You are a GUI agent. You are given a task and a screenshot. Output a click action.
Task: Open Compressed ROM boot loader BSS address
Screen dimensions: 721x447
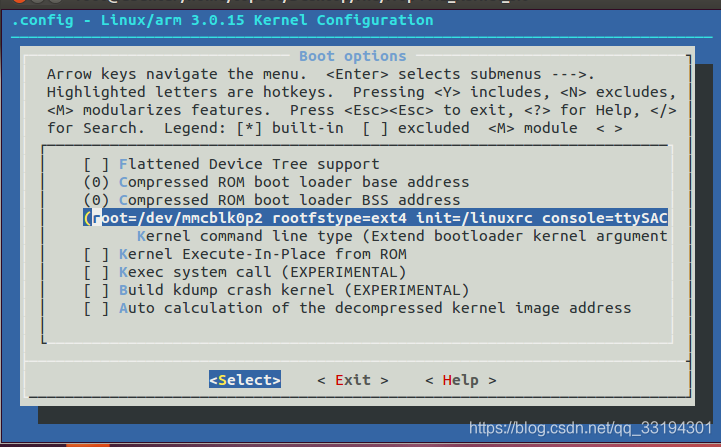coord(272,200)
